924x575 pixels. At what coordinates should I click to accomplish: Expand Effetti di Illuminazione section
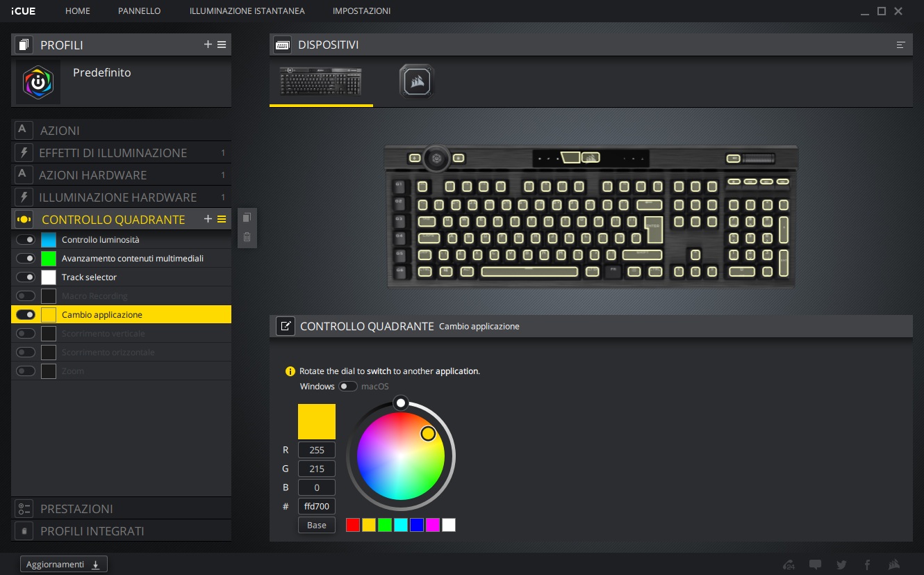tap(121, 152)
